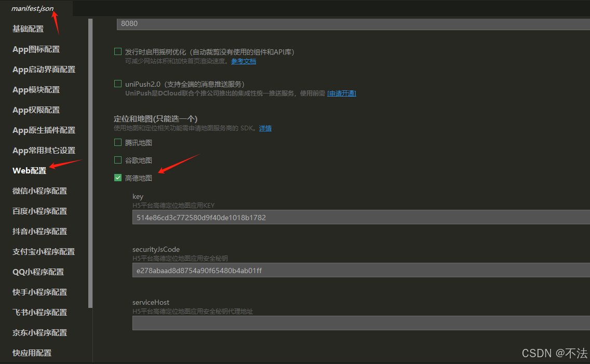The height and width of the screenshot is (364, 590).
Task: Go to 百度小程序配置
Action: (39, 211)
